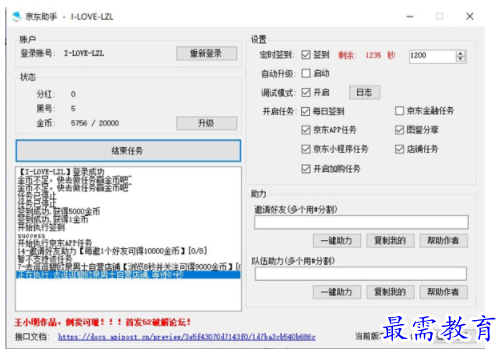The height and width of the screenshot is (360, 504).
Task: Toggle the 京东小程序任务 checkbox
Action: point(306,149)
